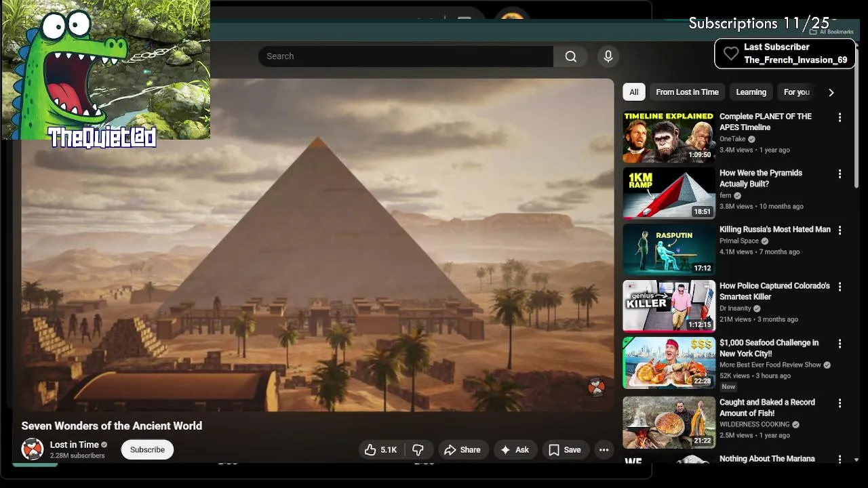The width and height of the screenshot is (868, 488).
Task: Click the channel watermark on the video
Action: 596,388
